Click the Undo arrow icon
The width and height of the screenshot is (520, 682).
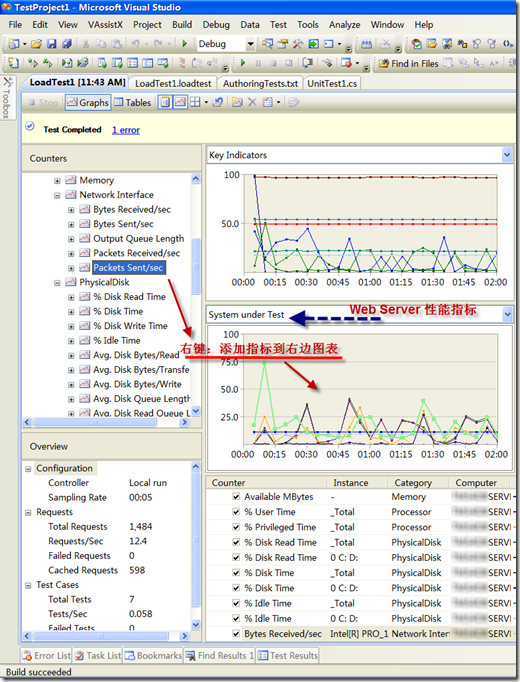(135, 43)
